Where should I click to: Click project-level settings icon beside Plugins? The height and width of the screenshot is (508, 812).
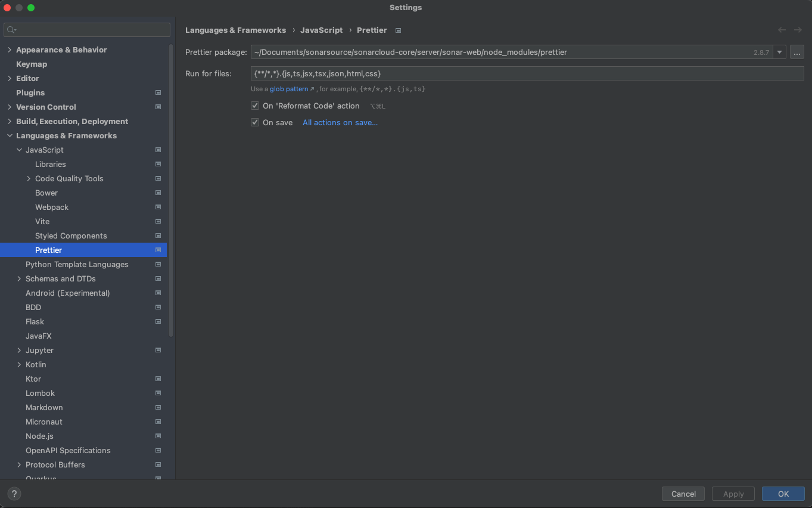click(158, 92)
